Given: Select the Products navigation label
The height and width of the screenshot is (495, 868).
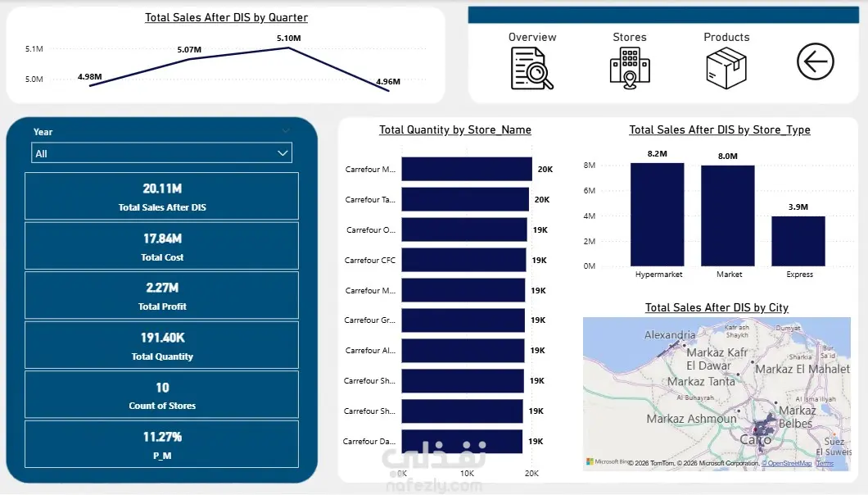Looking at the screenshot, I should pos(726,37).
